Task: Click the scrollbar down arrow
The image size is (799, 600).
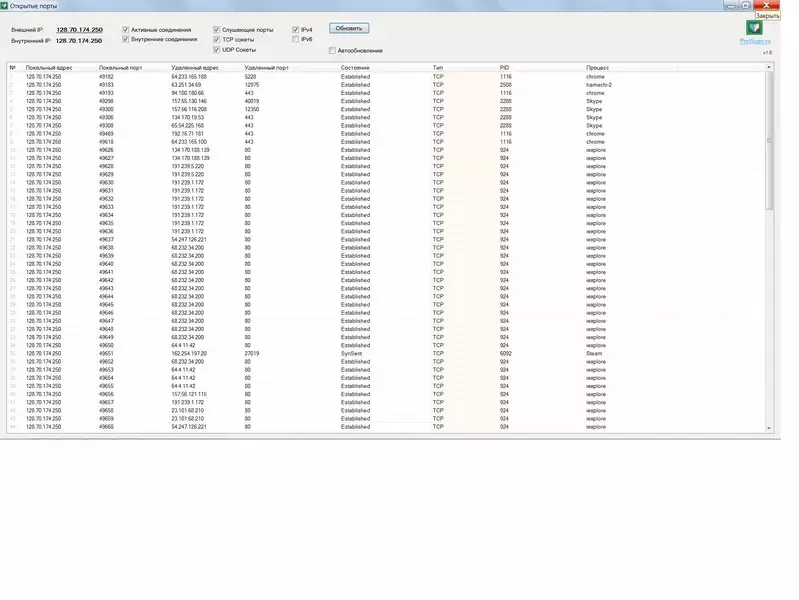Action: [x=769, y=428]
